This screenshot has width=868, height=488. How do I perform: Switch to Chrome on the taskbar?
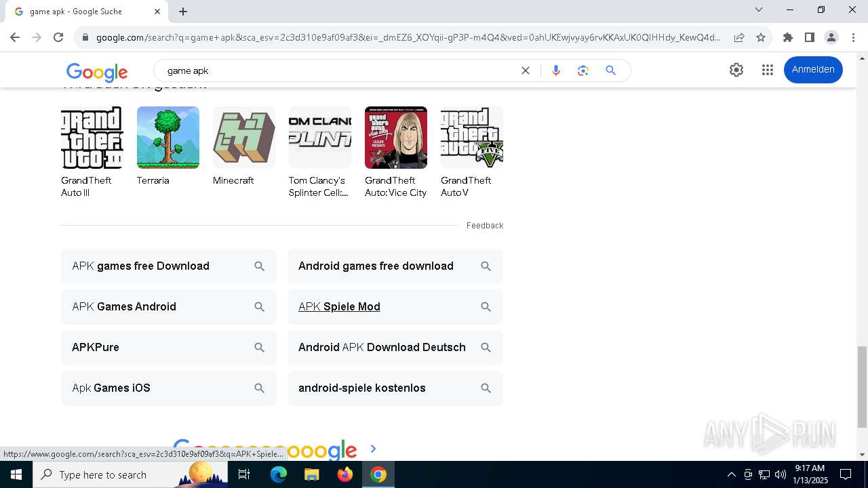[378, 474]
